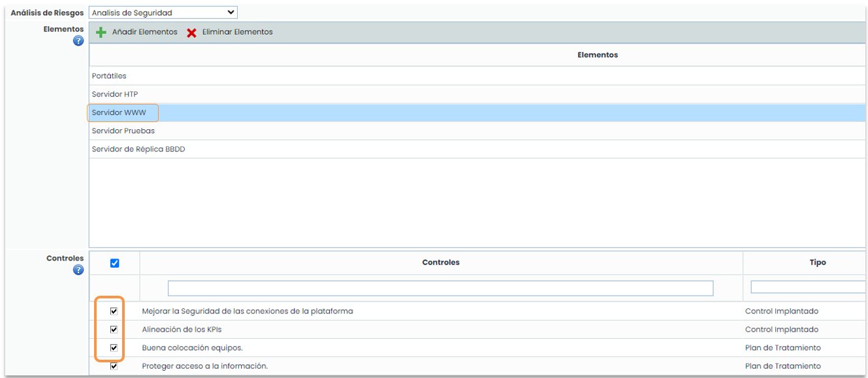
Task: Select the Servidor de Réplica BBDD row
Action: pyautogui.click(x=138, y=149)
